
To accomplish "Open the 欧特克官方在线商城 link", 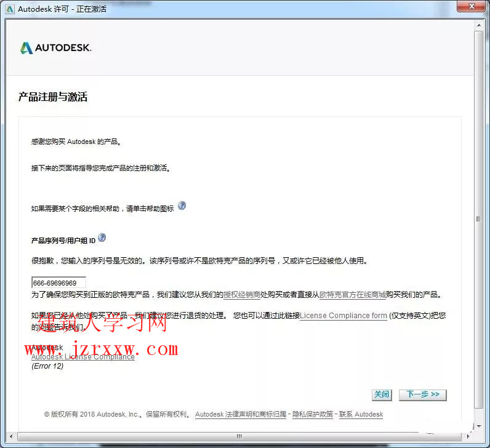I will tap(353, 295).
